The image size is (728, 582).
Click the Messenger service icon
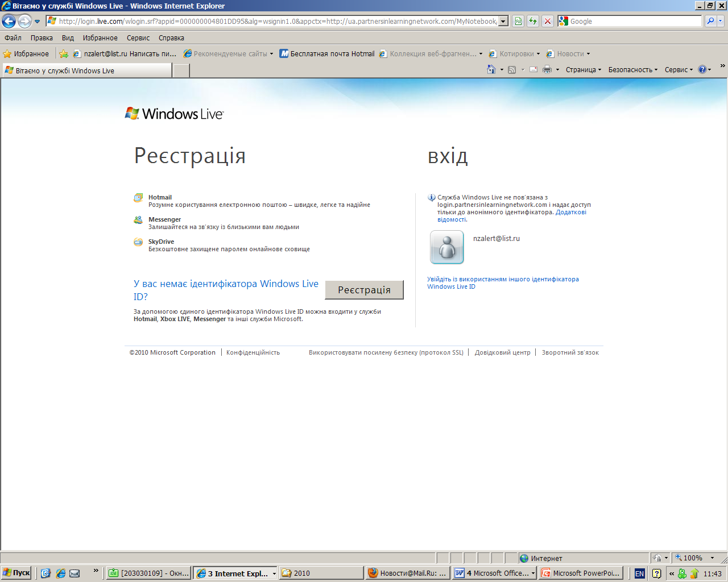(x=138, y=220)
